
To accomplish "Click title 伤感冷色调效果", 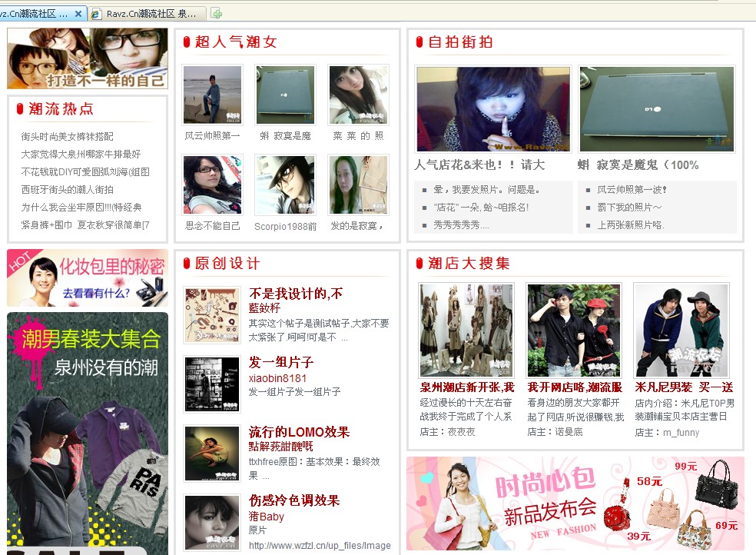I will [x=294, y=500].
